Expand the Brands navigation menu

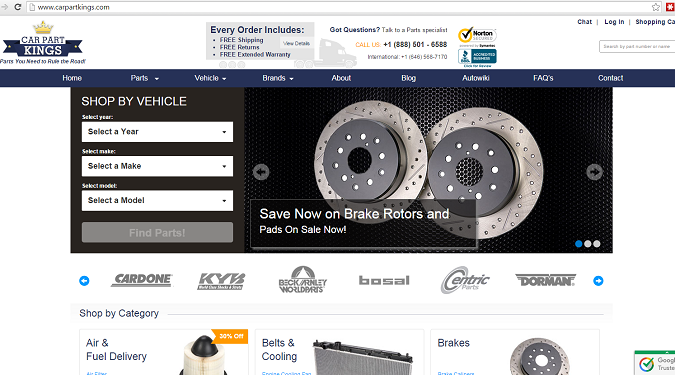(x=278, y=78)
